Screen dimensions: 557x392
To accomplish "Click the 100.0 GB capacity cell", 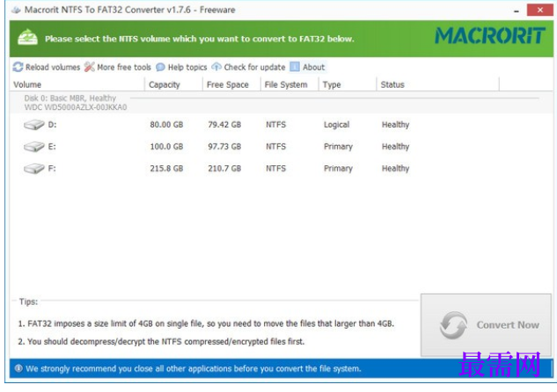I will pos(166,147).
